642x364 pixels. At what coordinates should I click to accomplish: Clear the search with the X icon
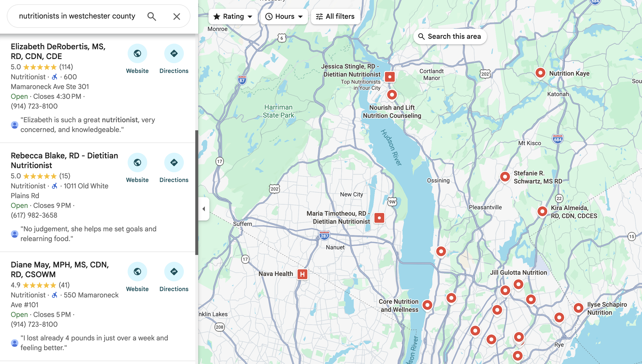click(x=177, y=16)
